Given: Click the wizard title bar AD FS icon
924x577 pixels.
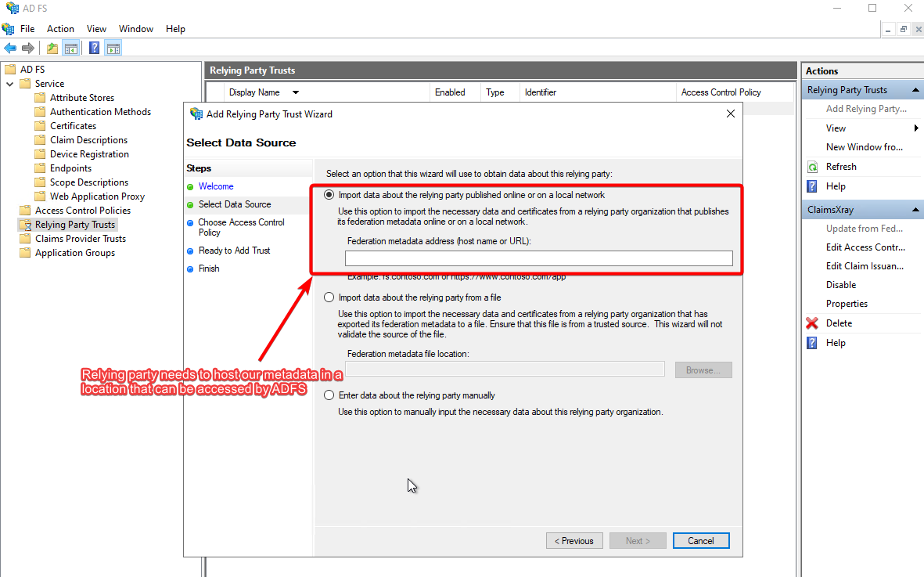Looking at the screenshot, I should click(196, 114).
